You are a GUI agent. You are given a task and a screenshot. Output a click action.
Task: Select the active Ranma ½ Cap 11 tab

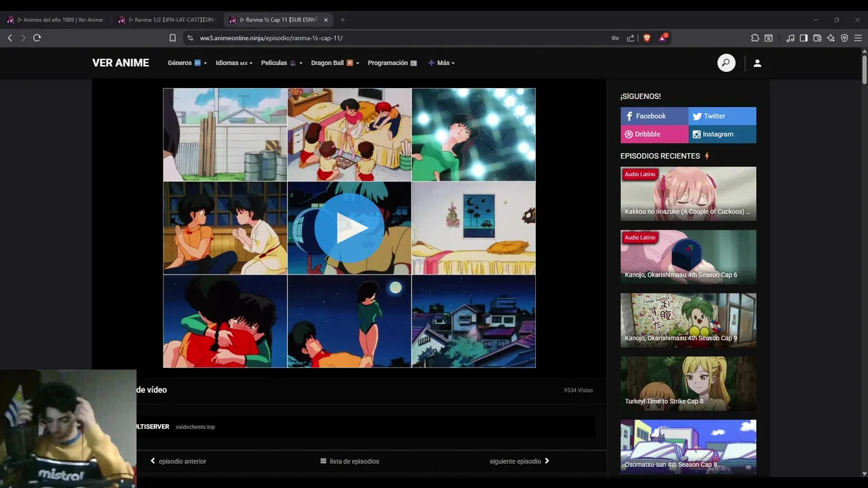pos(278,20)
